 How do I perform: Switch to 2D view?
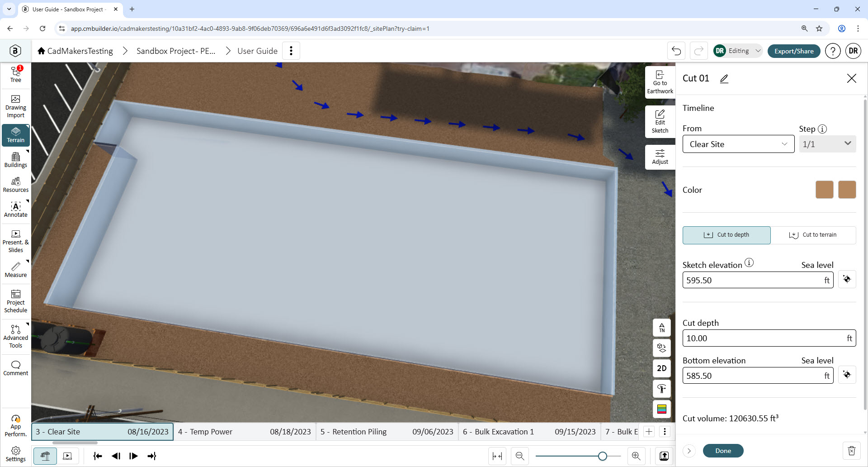click(662, 368)
